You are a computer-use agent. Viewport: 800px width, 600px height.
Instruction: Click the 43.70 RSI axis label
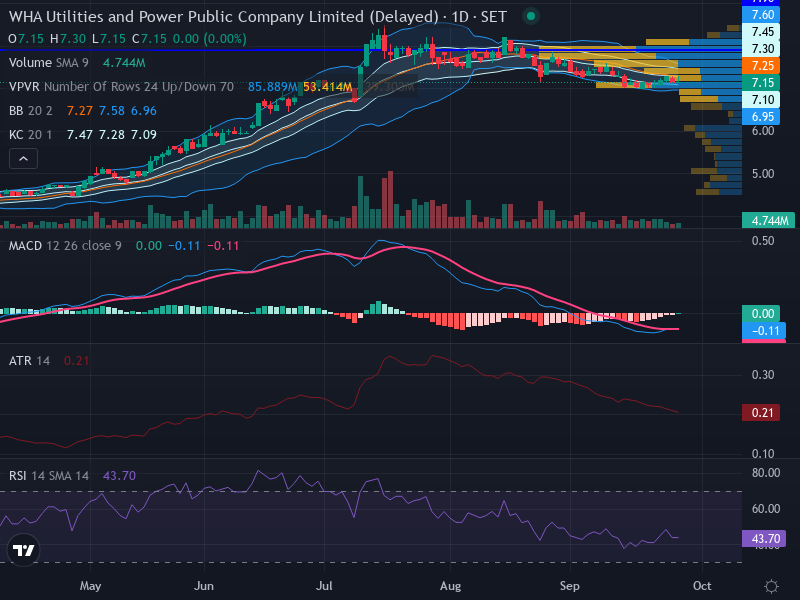tap(764, 538)
